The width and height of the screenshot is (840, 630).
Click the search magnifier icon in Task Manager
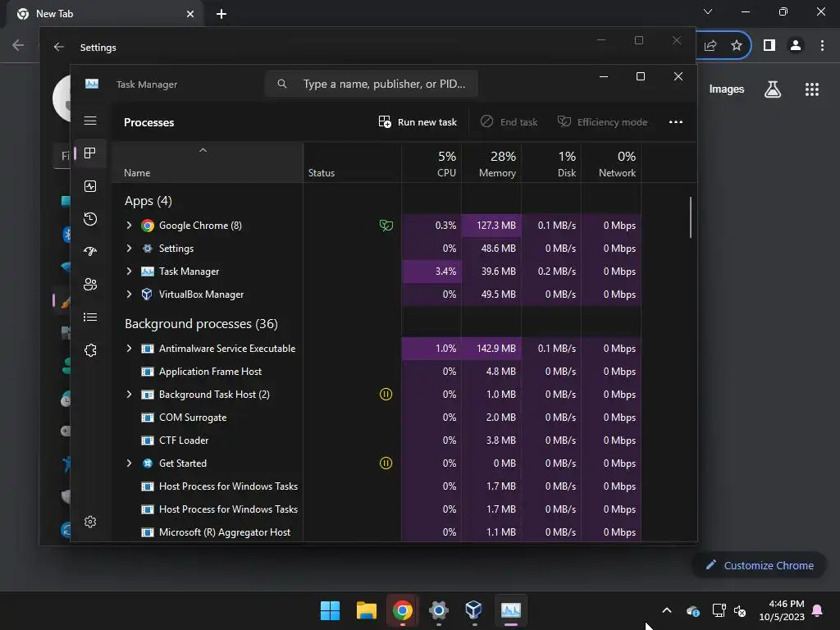[x=282, y=84]
